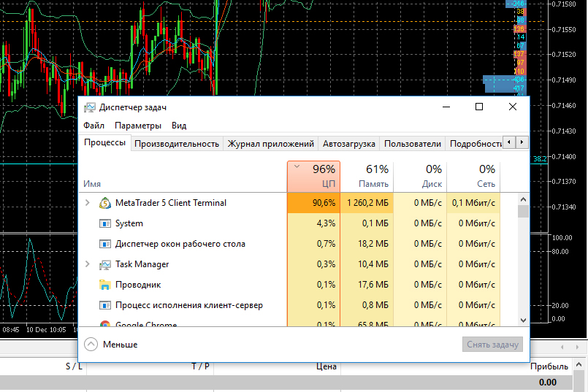Click the 0.00 profit value in MetaTrader

[548, 383]
